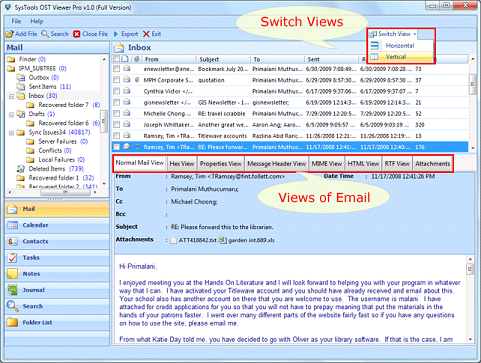Image resolution: width=481 pixels, height=363 pixels.
Task: Click the Vertical view layout icon
Action: click(x=375, y=57)
